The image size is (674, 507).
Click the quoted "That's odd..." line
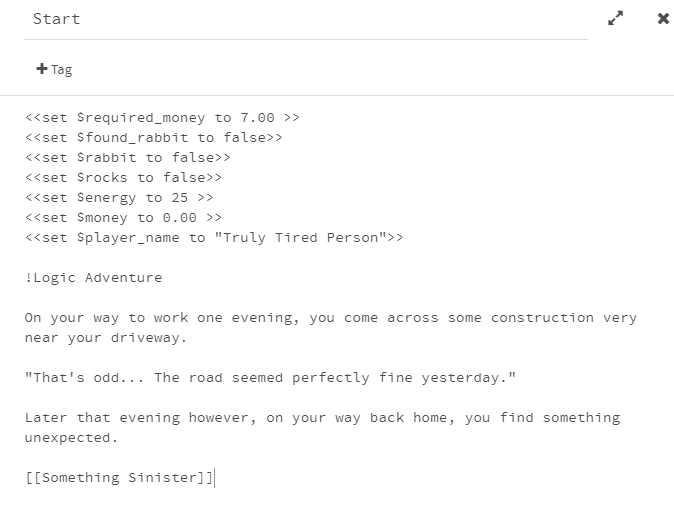(x=270, y=378)
